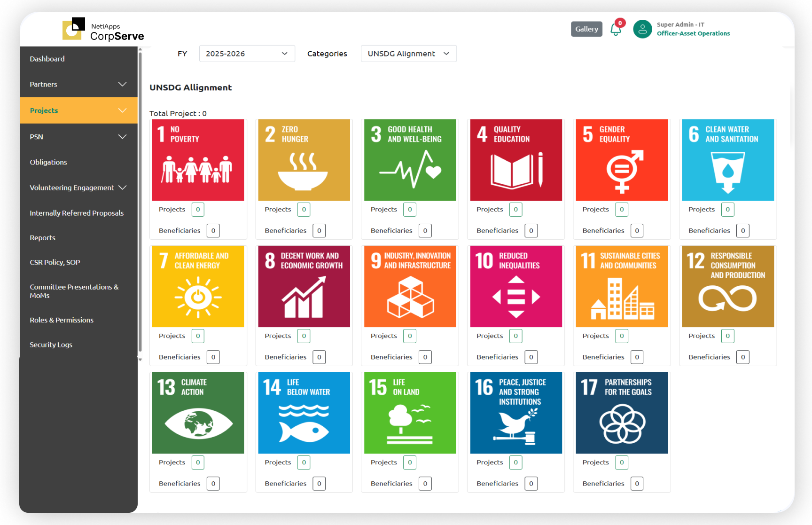Open the FY 2025-2026 dropdown
The width and height of the screenshot is (812, 525).
pos(247,54)
